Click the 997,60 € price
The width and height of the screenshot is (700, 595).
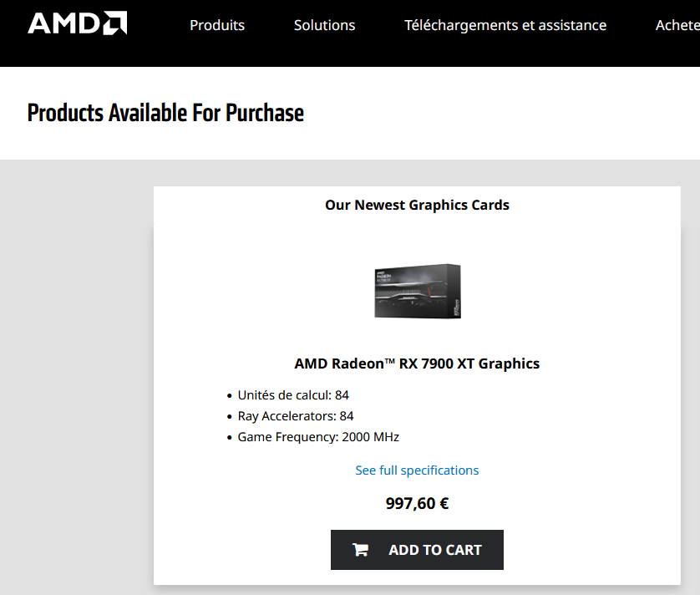(417, 503)
